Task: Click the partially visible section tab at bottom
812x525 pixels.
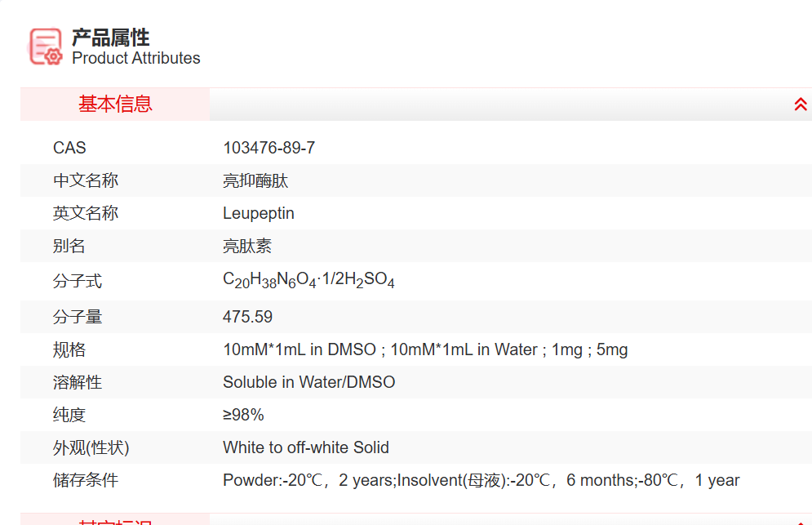Action: (115, 520)
